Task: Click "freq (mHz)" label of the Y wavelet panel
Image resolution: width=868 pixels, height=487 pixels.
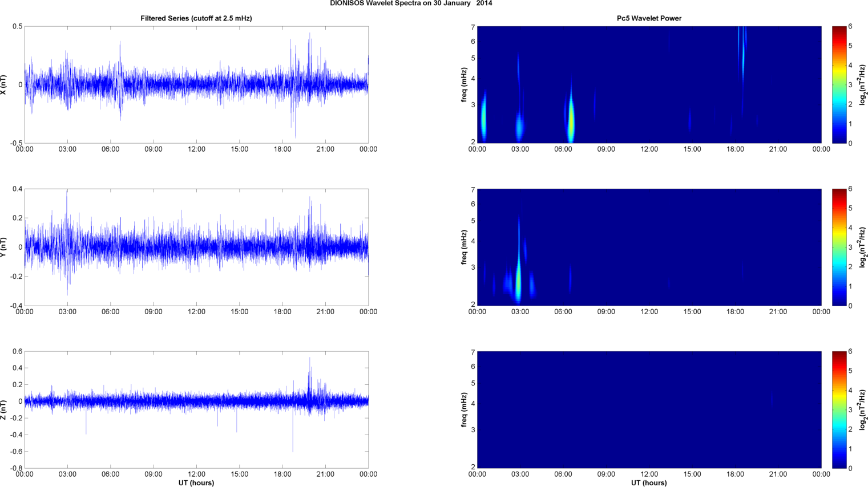Action: click(x=465, y=247)
